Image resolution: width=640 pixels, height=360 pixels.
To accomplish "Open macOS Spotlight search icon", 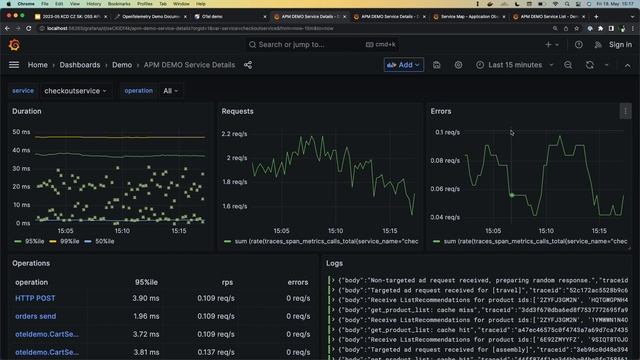I will (x=567, y=4).
